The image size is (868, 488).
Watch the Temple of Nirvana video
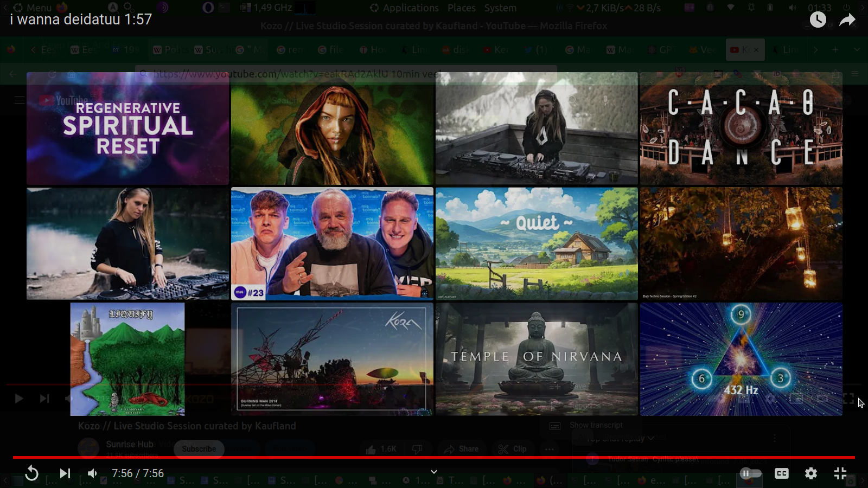[537, 359]
